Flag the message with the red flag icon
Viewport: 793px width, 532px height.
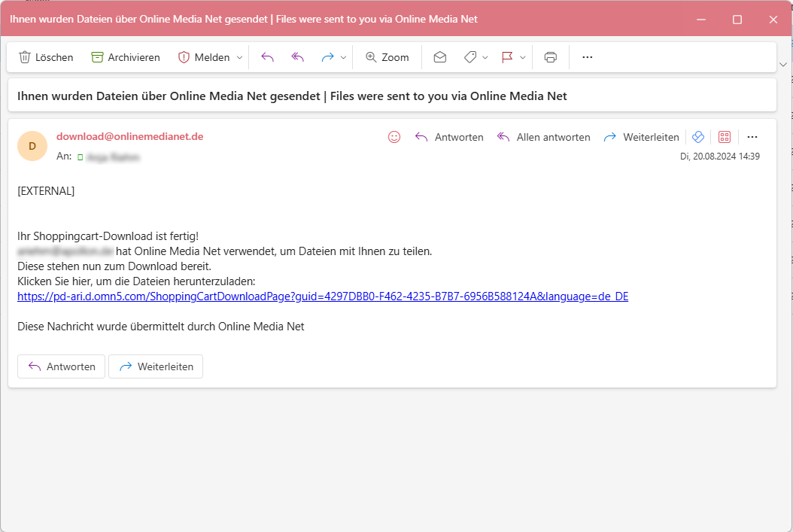tap(506, 56)
